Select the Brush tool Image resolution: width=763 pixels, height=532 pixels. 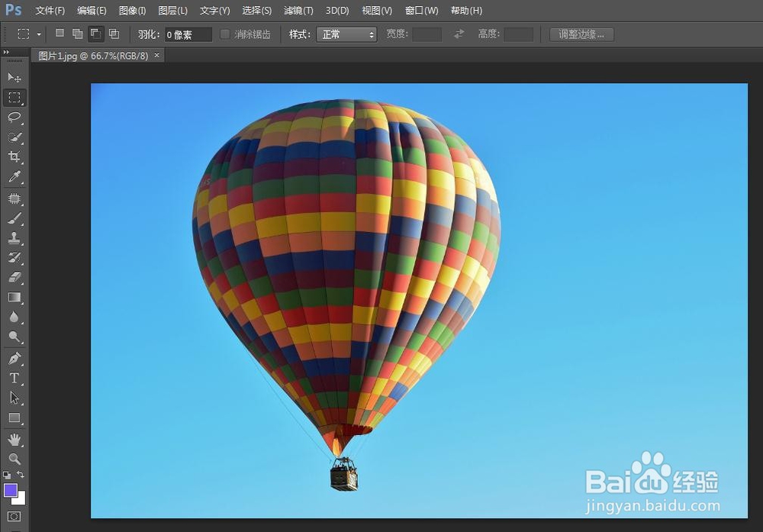pos(14,218)
